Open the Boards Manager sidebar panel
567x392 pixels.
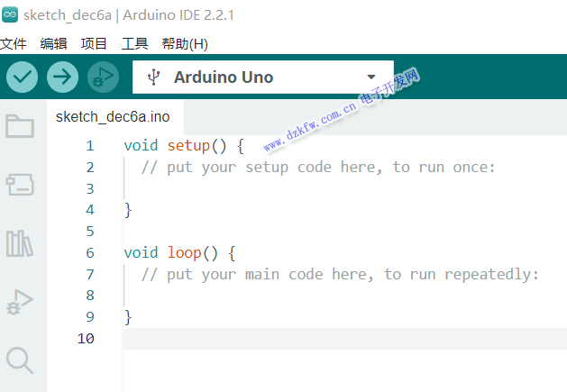tap(20, 185)
